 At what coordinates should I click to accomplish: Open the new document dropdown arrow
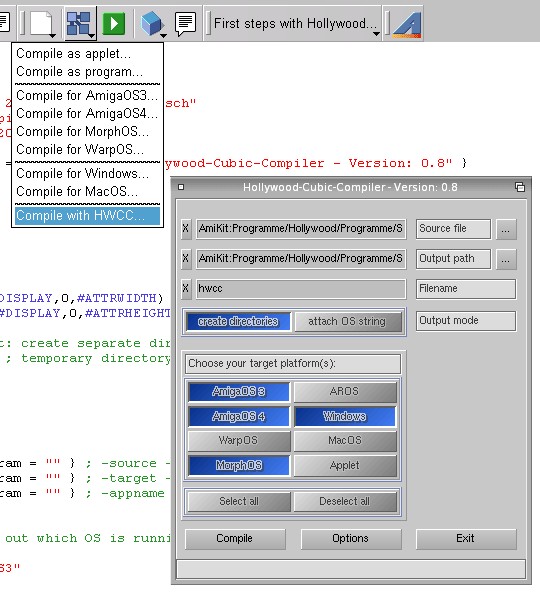[x=52, y=35]
